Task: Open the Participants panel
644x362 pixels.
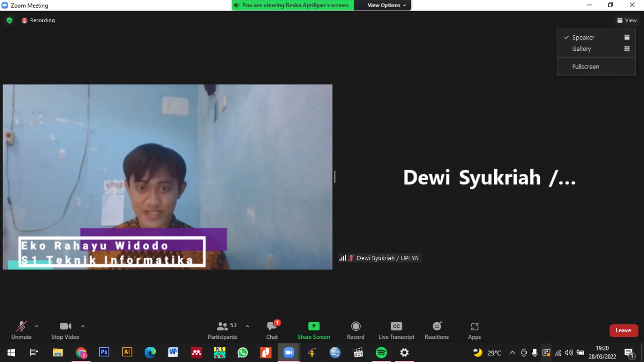Action: click(223, 330)
